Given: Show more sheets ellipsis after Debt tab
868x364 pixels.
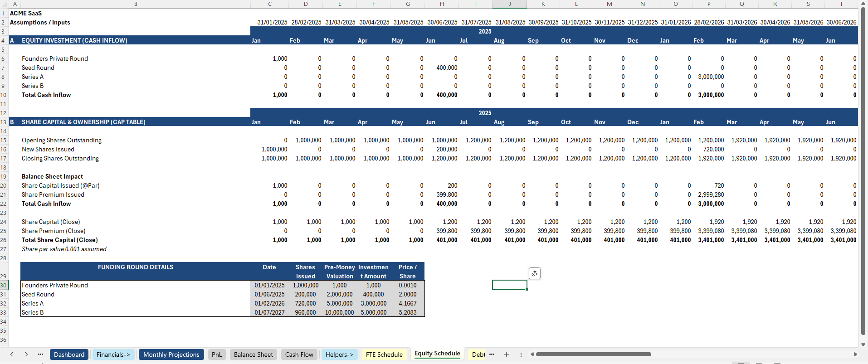Looking at the screenshot, I should [492, 354].
